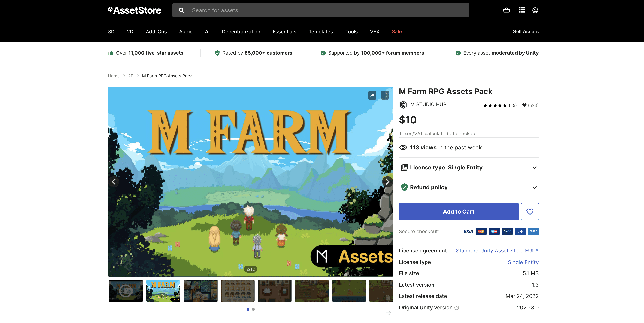Click the five-star rating stars
This screenshot has width=644, height=323.
coord(495,105)
